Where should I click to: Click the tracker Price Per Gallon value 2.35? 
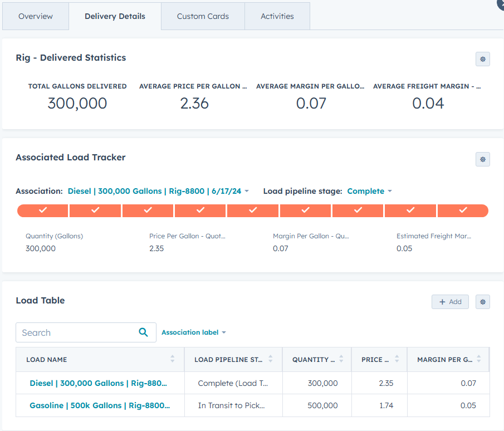click(156, 248)
